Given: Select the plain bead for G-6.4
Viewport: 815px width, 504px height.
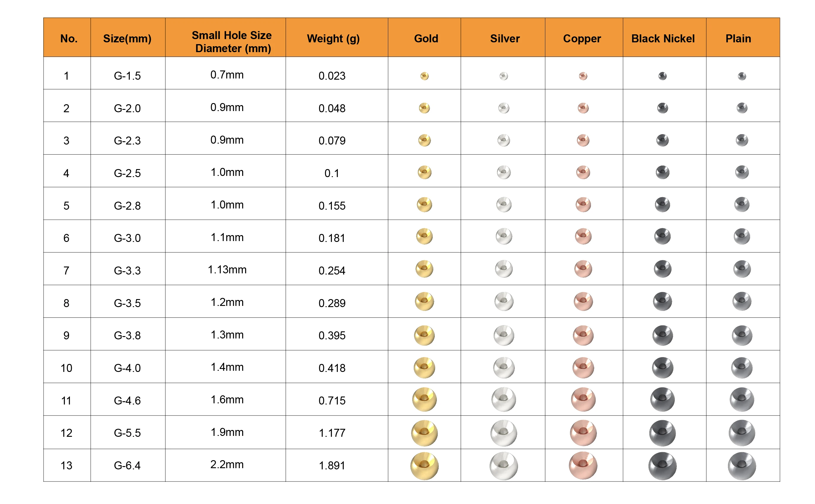Looking at the screenshot, I should click(742, 466).
